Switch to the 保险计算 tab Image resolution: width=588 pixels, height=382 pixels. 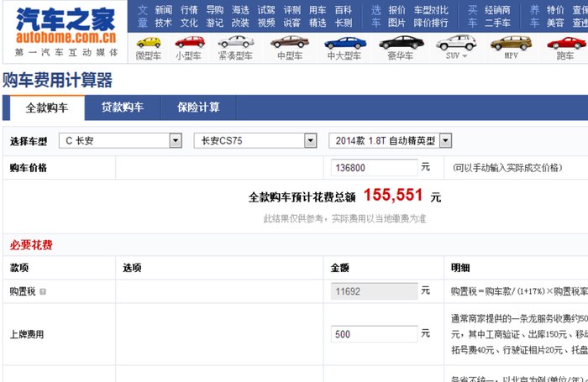[x=198, y=107]
